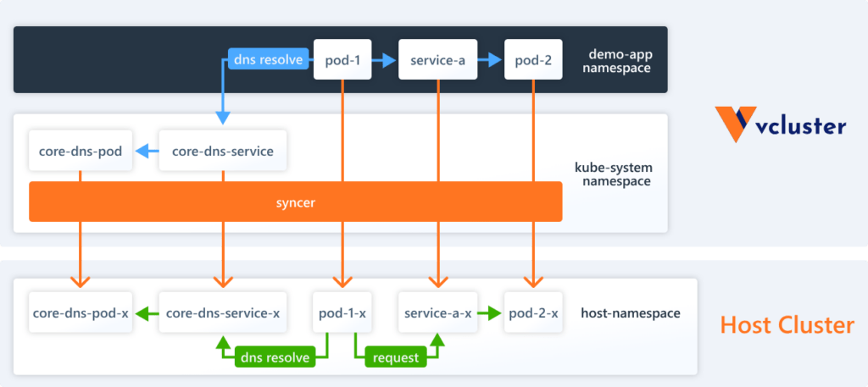This screenshot has height=387, width=868.
Task: Select the pod-1-x box
Action: click(342, 312)
